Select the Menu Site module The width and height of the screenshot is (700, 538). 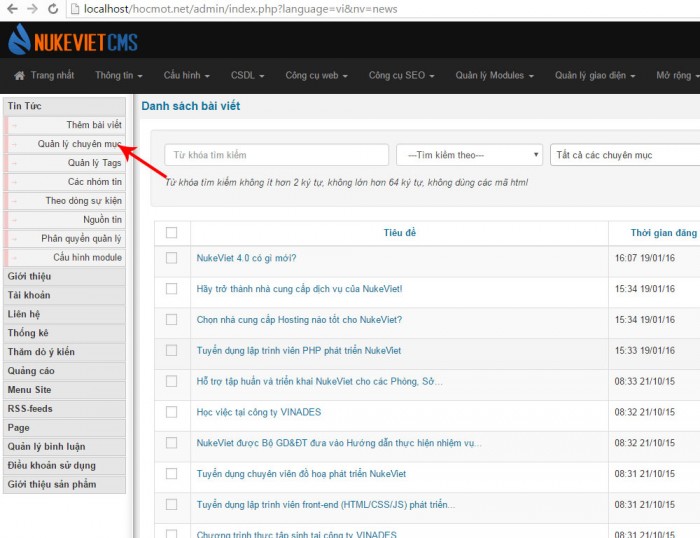tap(65, 390)
